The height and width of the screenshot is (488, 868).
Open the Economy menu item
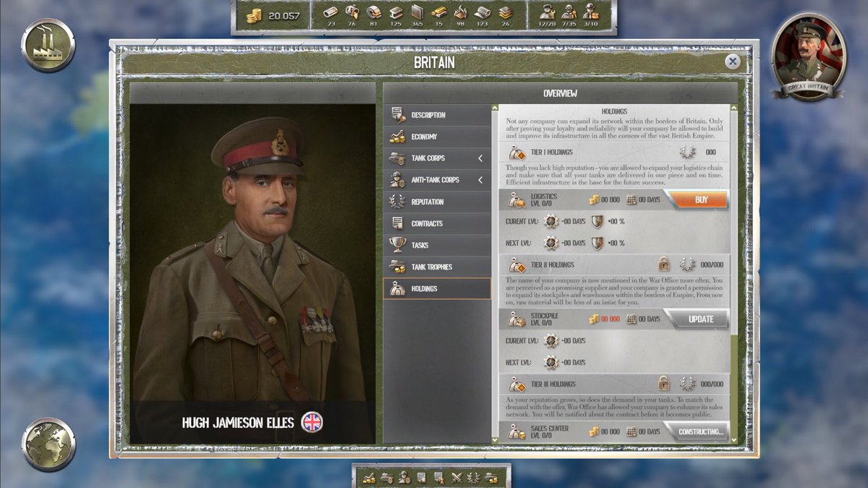[x=437, y=137]
